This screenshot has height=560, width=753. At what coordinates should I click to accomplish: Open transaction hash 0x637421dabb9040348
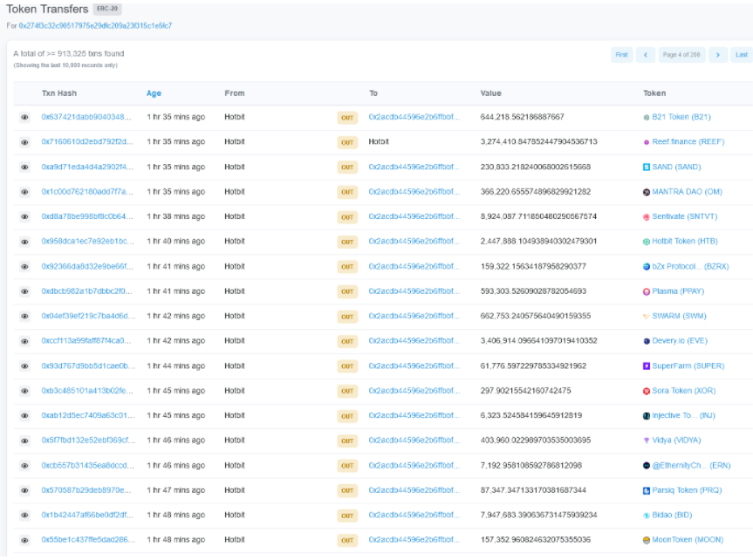point(86,117)
